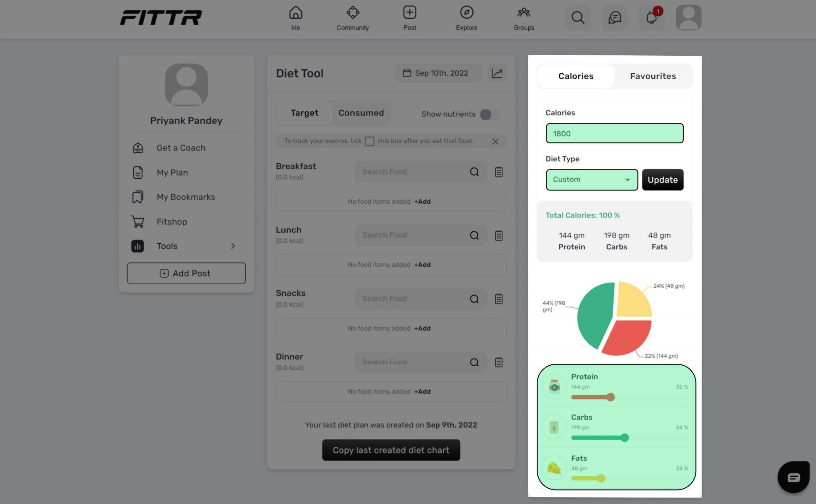Image resolution: width=816 pixels, height=504 pixels.
Task: Click the Protein slider handle
Action: point(610,397)
